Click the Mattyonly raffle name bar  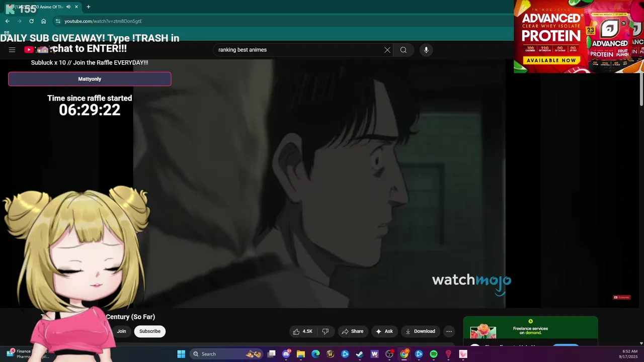click(x=90, y=79)
